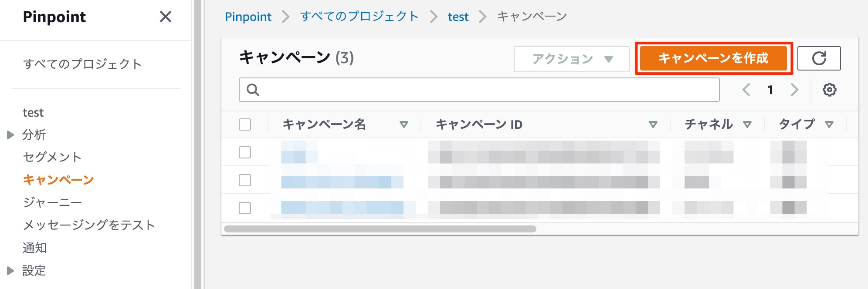The height and width of the screenshot is (289, 868).
Task: Sort by キャンペーン名 column arrow
Action: tap(404, 124)
